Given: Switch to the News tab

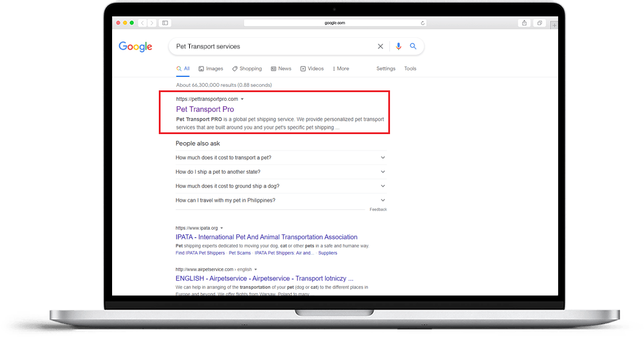Looking at the screenshot, I should (x=281, y=69).
